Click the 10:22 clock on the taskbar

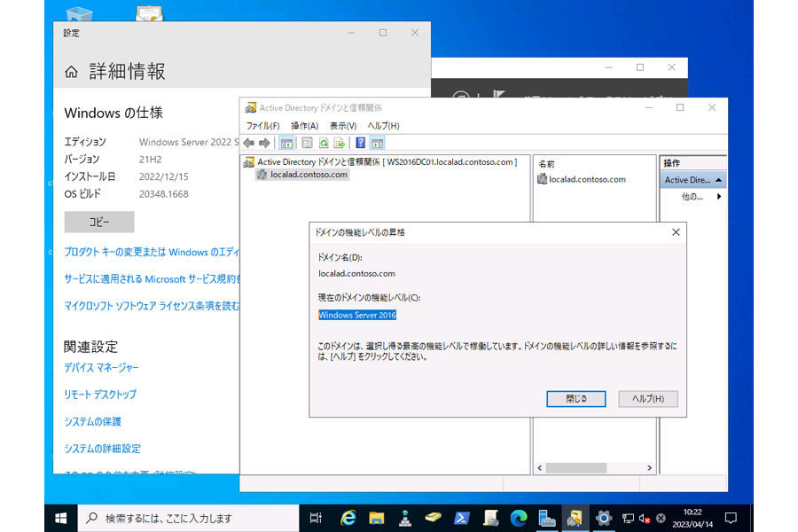point(692,512)
